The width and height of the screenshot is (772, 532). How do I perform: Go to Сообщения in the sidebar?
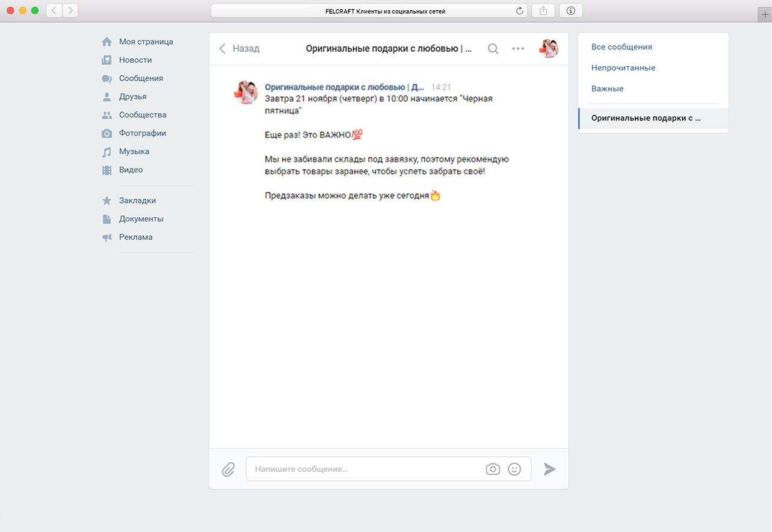click(x=141, y=78)
